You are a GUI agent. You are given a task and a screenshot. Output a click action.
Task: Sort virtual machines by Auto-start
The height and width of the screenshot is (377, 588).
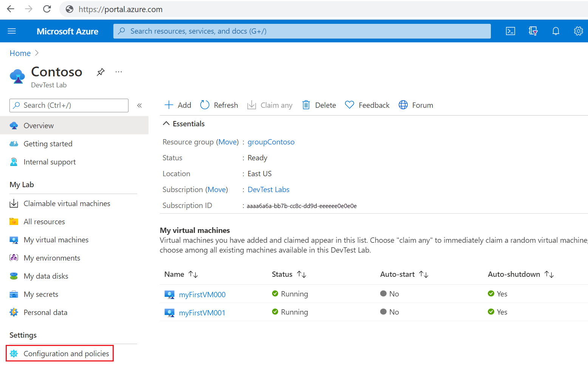click(x=404, y=274)
